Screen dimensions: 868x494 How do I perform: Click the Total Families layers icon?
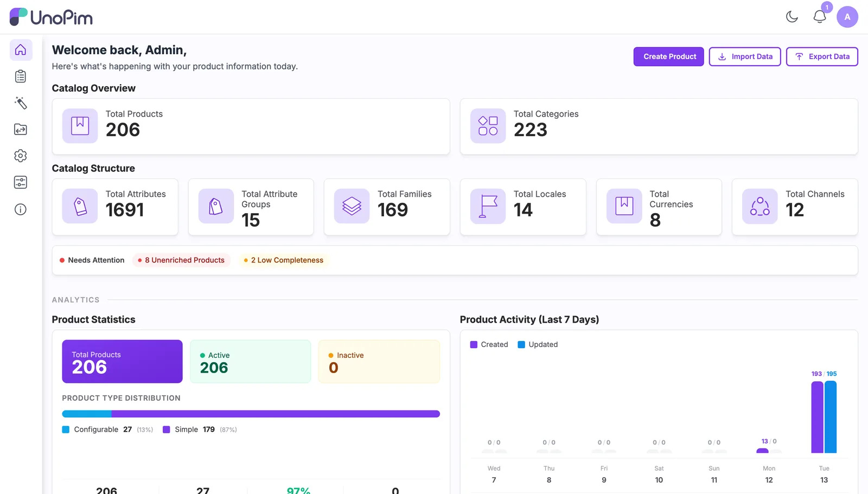(352, 206)
